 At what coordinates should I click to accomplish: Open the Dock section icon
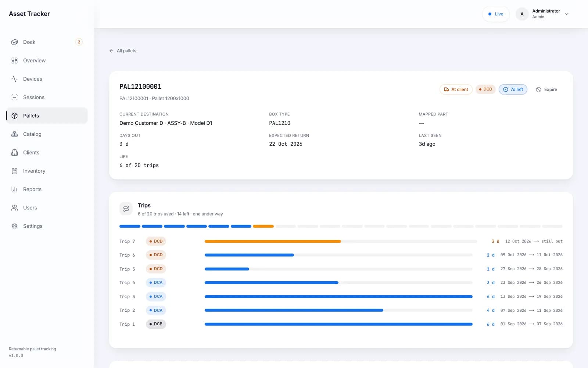click(x=14, y=42)
